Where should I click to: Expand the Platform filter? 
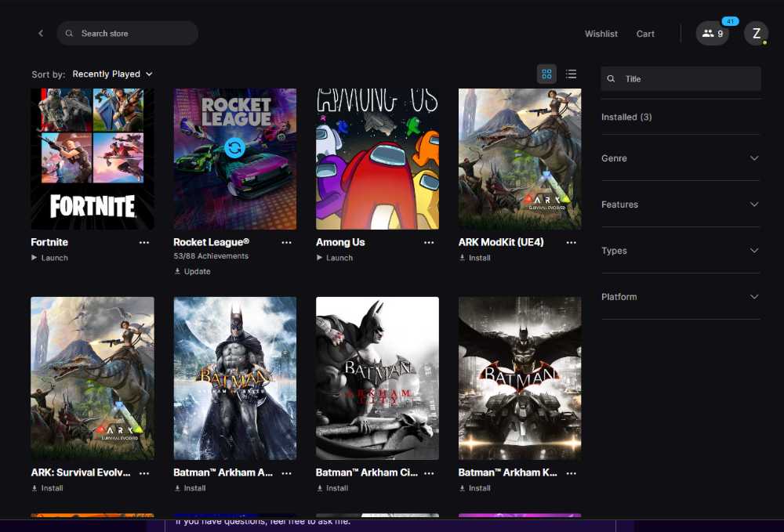point(681,297)
